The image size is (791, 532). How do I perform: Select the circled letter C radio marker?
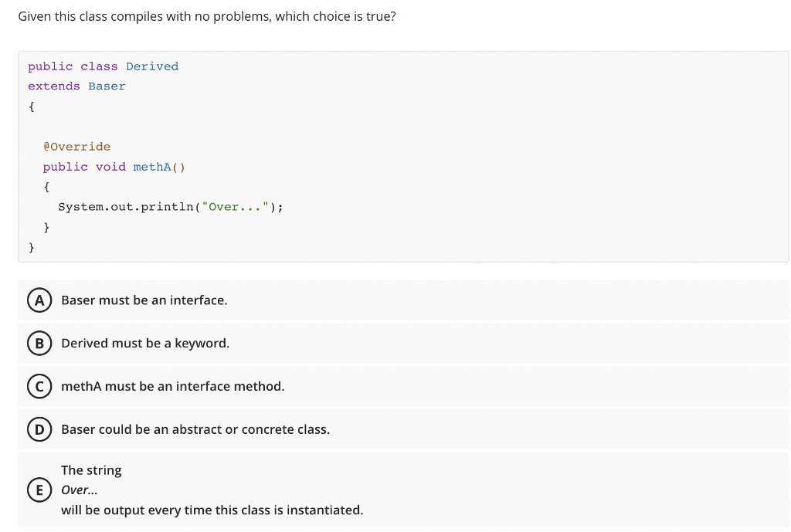39,386
